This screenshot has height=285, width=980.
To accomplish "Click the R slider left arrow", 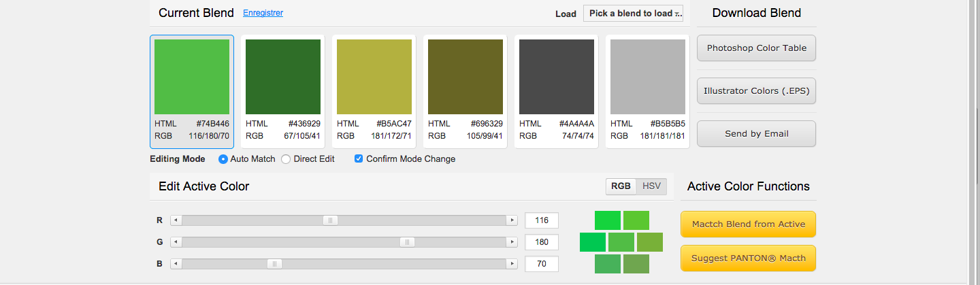I will [176, 220].
